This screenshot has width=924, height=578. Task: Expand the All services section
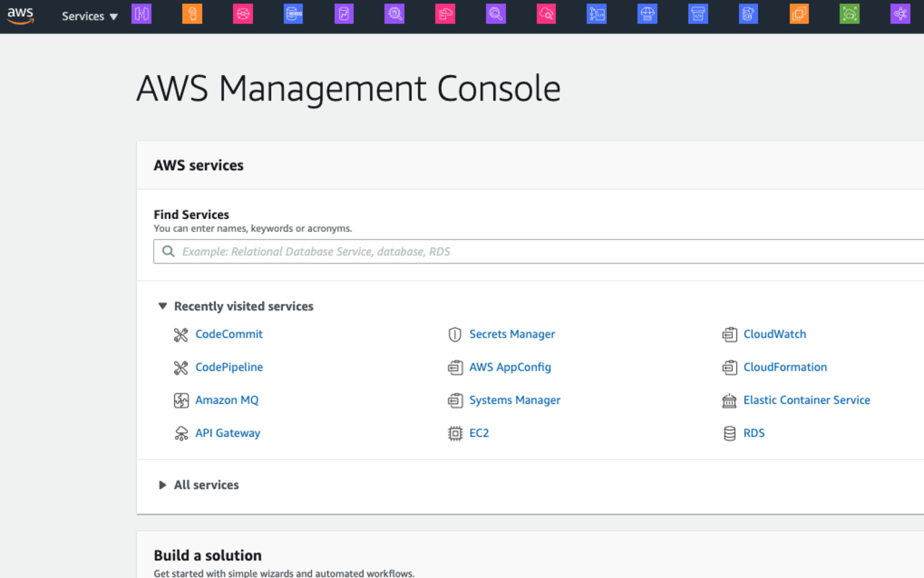click(162, 485)
